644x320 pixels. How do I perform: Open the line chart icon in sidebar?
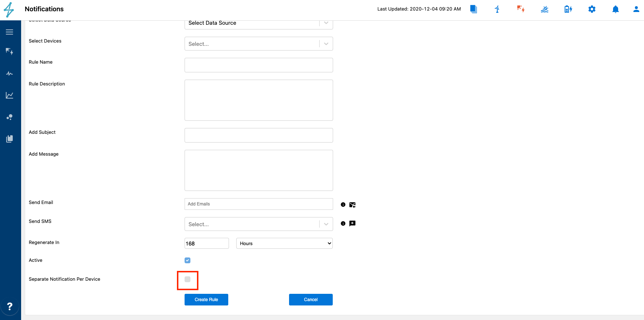[9, 95]
